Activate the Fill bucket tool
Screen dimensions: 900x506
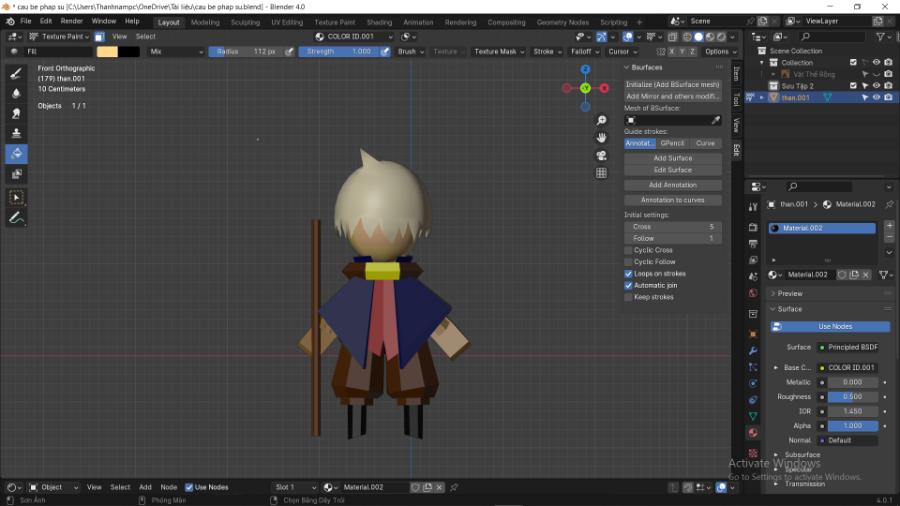(16, 154)
